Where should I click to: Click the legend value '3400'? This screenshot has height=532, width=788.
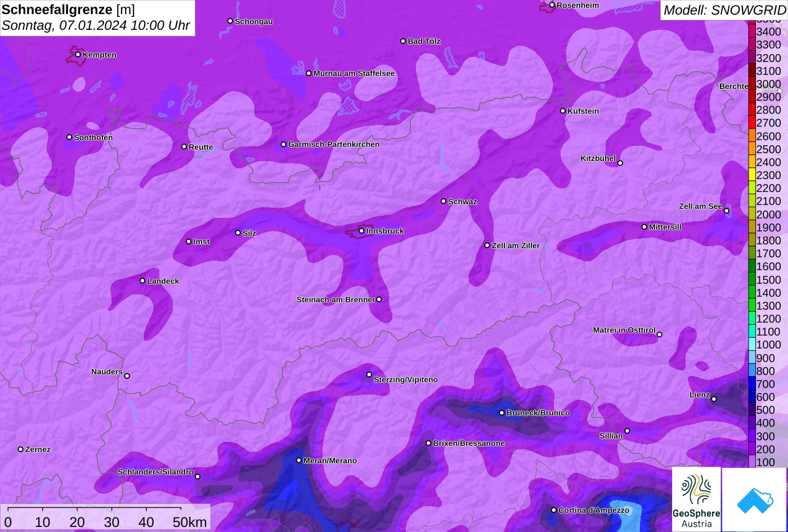click(768, 32)
